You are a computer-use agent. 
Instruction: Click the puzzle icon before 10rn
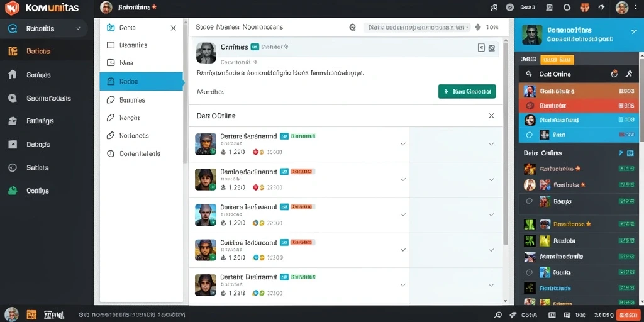[x=478, y=27]
